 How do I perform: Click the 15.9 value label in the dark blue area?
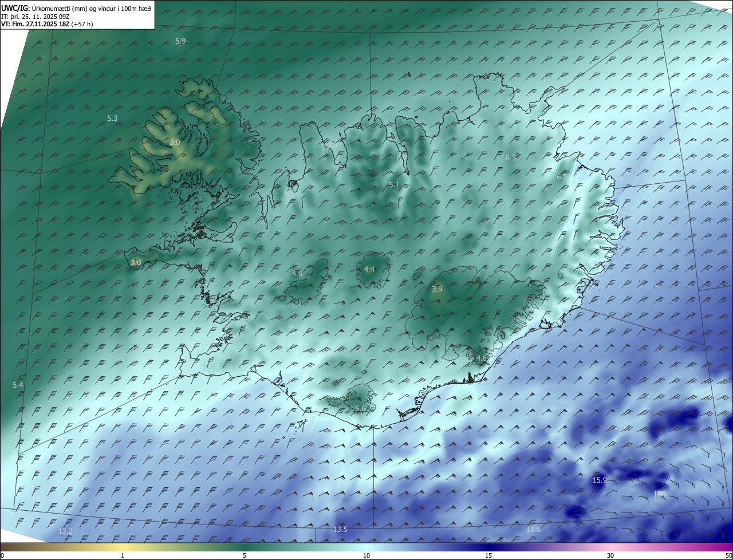[x=600, y=480]
